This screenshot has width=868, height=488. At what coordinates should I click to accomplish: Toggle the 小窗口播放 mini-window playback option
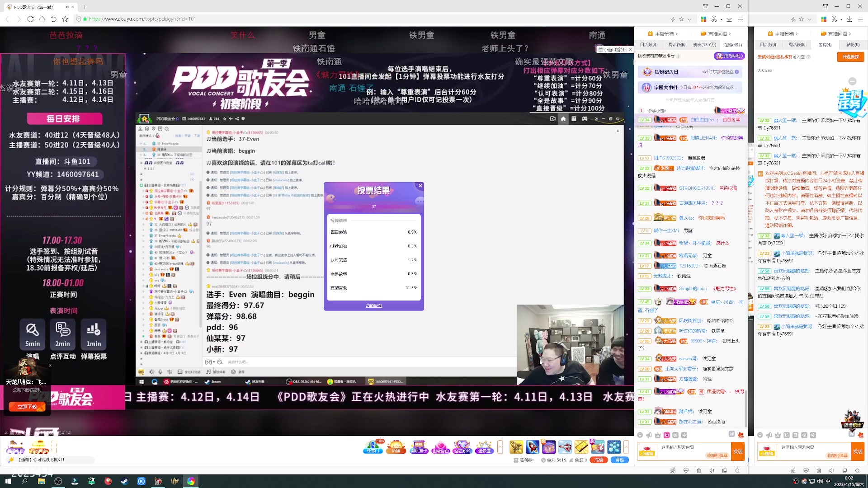611,49
